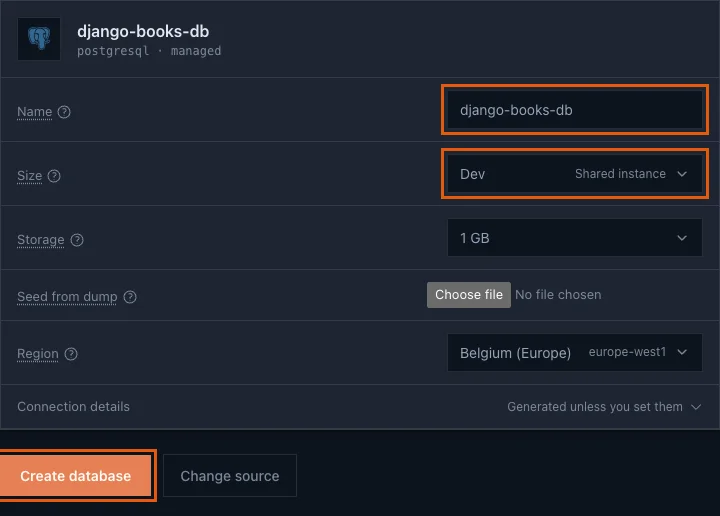This screenshot has width=720, height=516.
Task: Click the Size field label
Action: 29,176
